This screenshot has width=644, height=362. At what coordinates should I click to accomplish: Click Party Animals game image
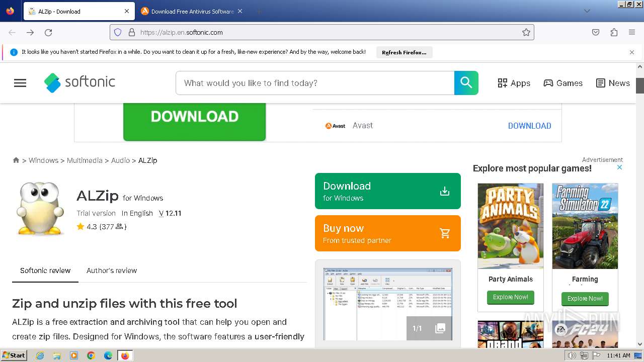point(511,226)
